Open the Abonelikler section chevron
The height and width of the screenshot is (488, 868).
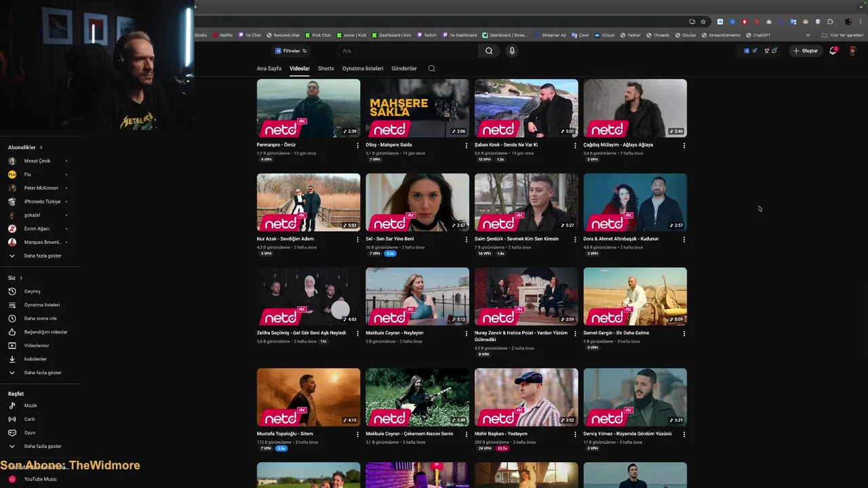click(x=41, y=147)
